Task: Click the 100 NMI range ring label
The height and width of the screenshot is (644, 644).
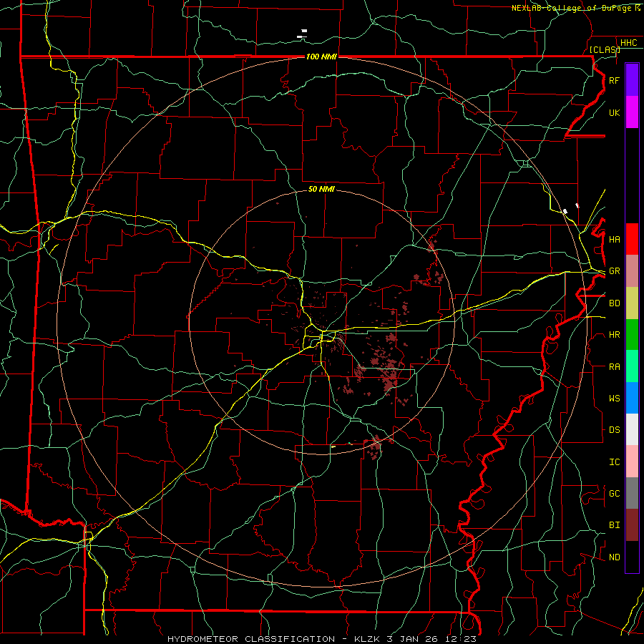Action: click(321, 57)
